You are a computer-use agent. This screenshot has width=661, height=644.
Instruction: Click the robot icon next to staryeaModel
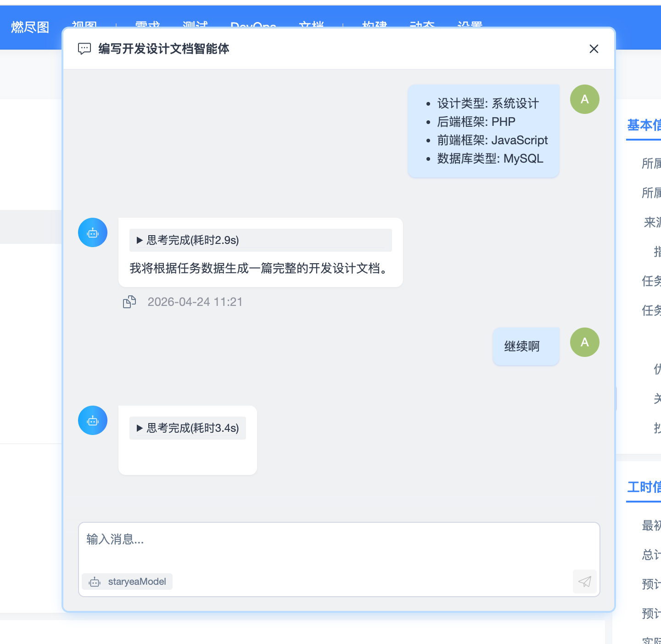95,582
